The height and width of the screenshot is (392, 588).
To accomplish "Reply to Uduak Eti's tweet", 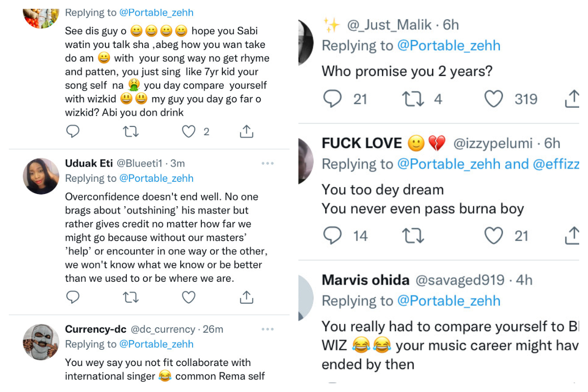I will click(x=73, y=297).
